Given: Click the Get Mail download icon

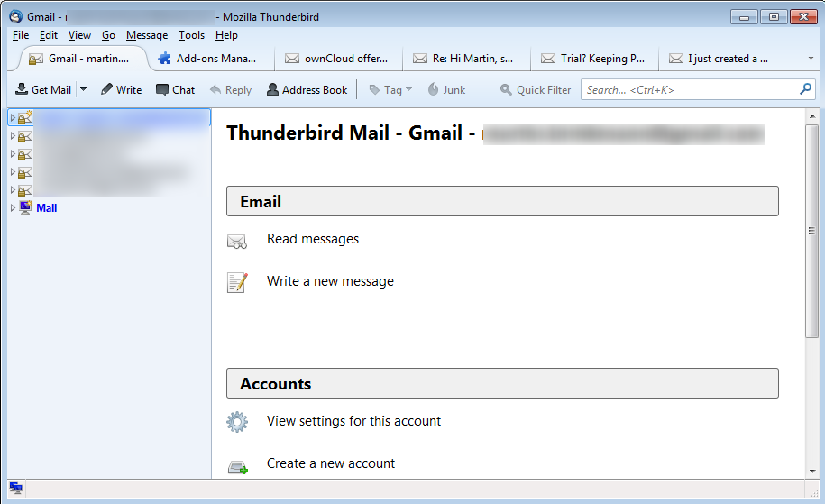Looking at the screenshot, I should (22, 89).
